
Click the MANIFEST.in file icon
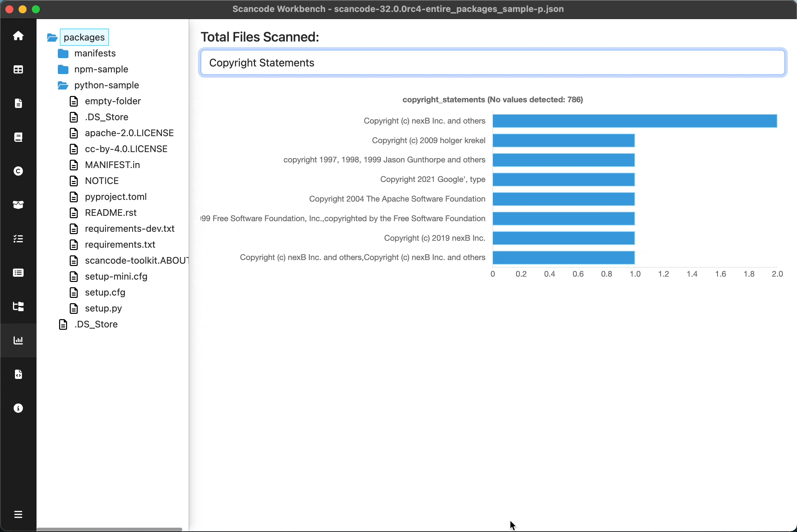[x=74, y=165]
